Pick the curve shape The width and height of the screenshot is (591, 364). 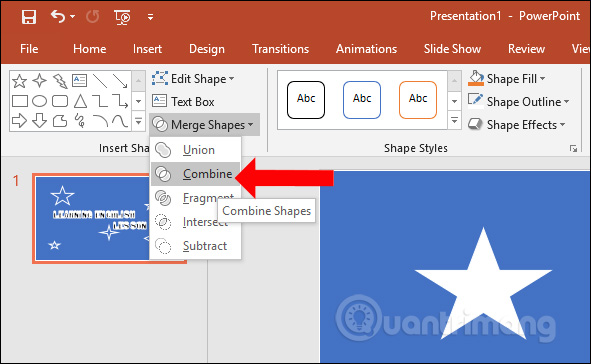(x=120, y=121)
